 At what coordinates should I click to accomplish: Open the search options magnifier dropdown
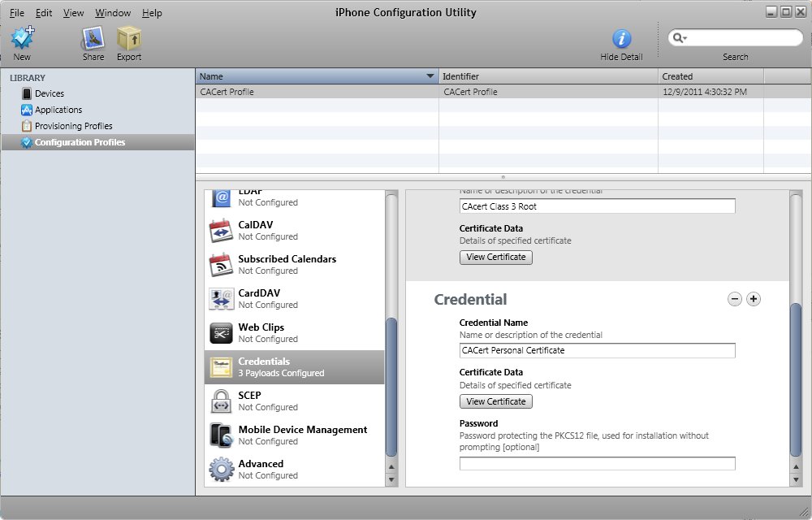(x=679, y=38)
